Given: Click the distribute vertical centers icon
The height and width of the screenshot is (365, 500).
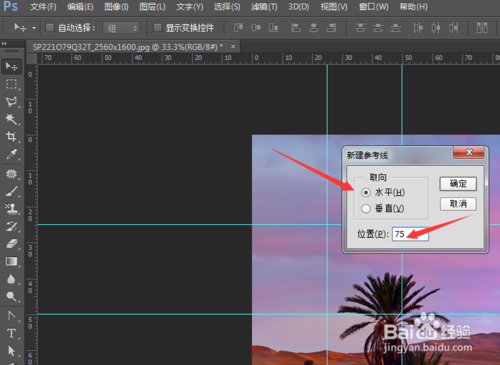Looking at the screenshot, I should 378,28.
